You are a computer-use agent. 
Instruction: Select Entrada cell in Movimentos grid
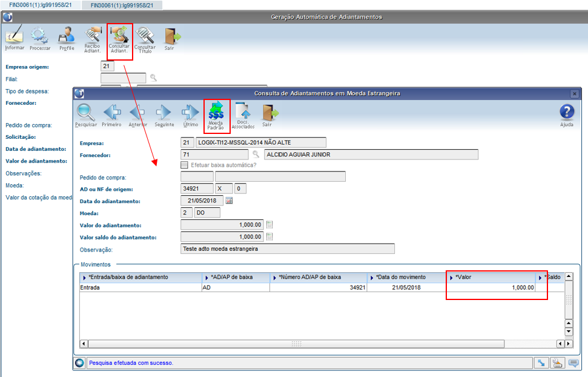[140, 288]
